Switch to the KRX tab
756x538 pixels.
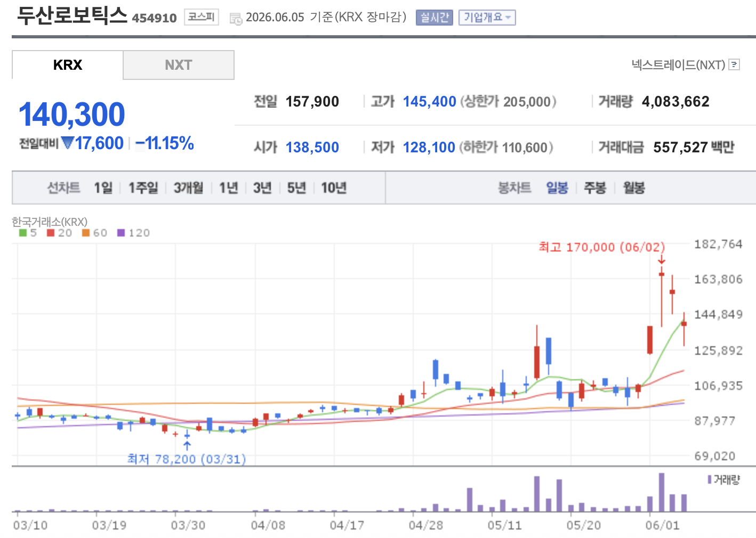click(x=68, y=65)
